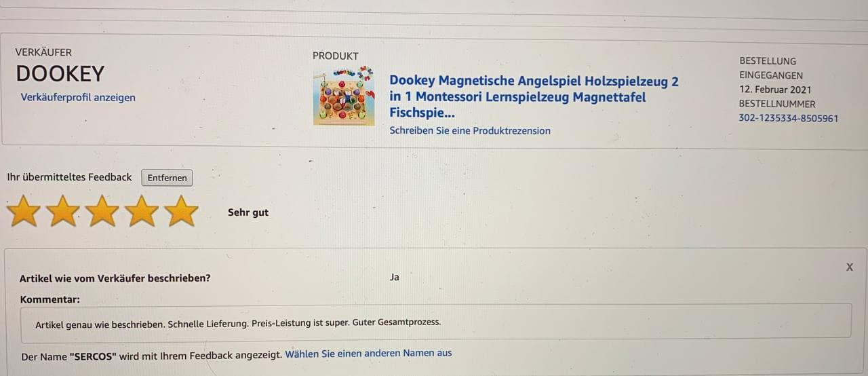Open order number 302-1235334-8505961

(789, 118)
